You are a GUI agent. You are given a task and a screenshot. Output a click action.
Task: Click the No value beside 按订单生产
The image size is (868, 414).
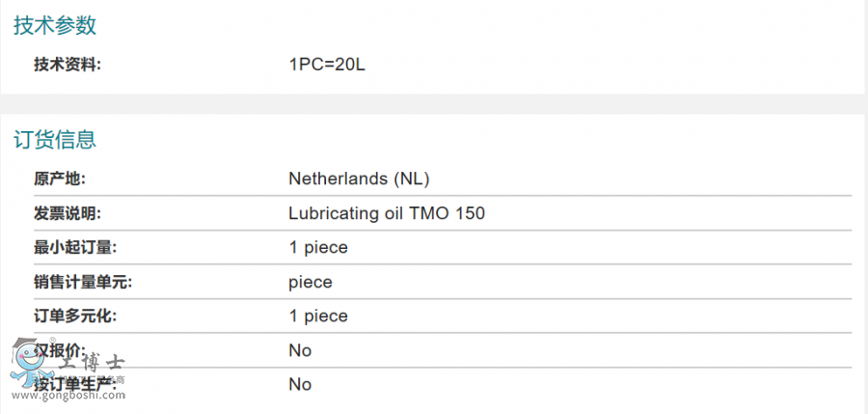(300, 384)
